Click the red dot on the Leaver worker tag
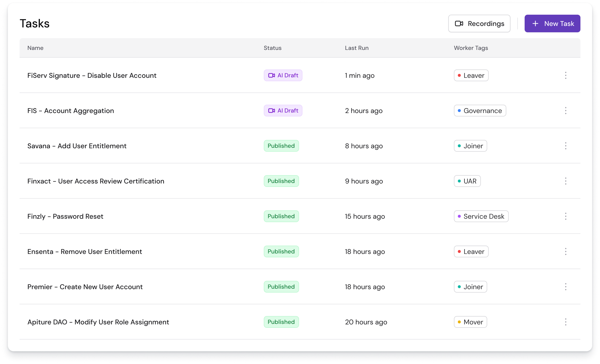This screenshot has height=364, width=600. pos(460,75)
